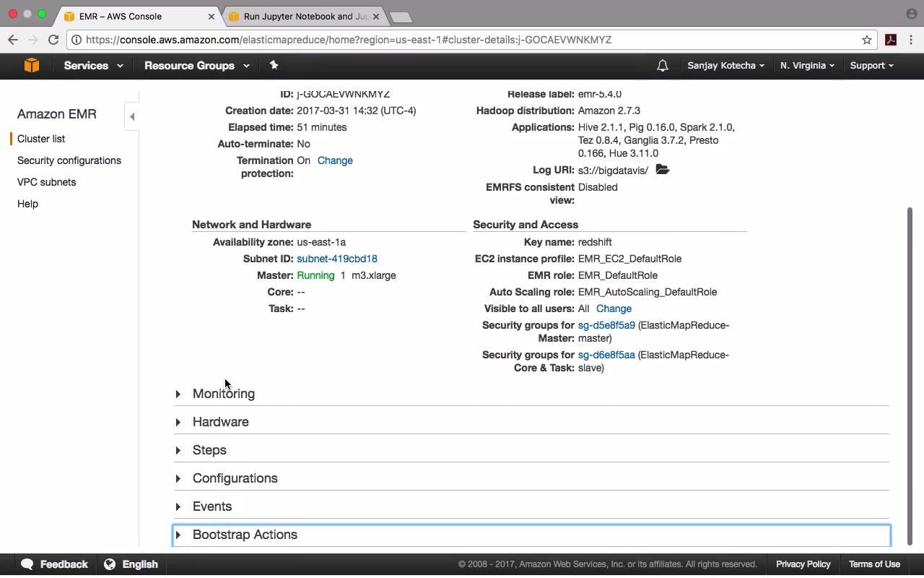Open the notifications bell

pyautogui.click(x=663, y=66)
